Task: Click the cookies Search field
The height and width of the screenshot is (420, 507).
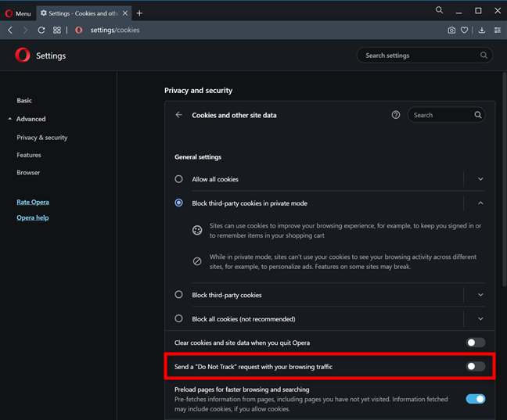Action: point(446,115)
